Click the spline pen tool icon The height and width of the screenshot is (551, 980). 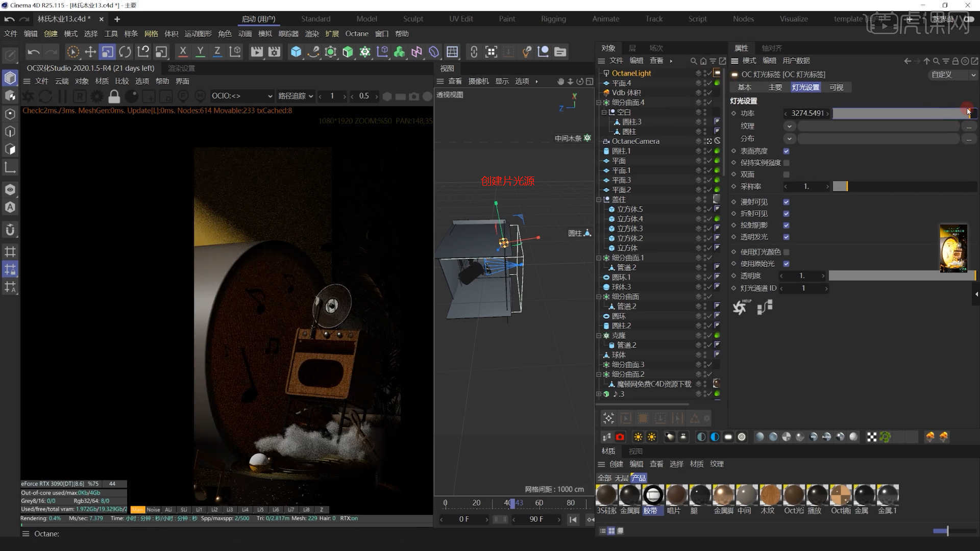[313, 52]
